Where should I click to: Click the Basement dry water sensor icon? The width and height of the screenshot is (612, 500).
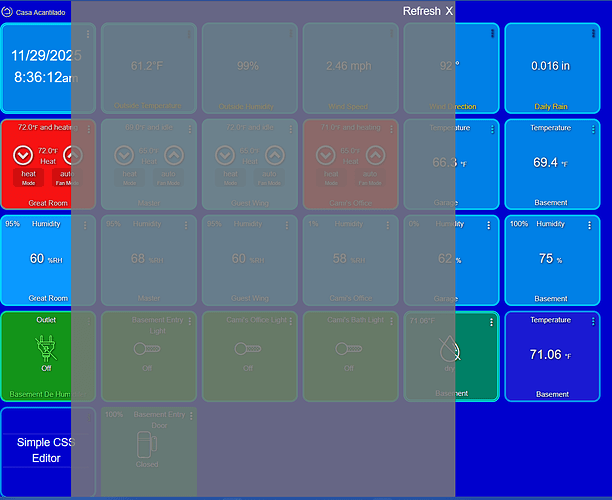(x=450, y=348)
